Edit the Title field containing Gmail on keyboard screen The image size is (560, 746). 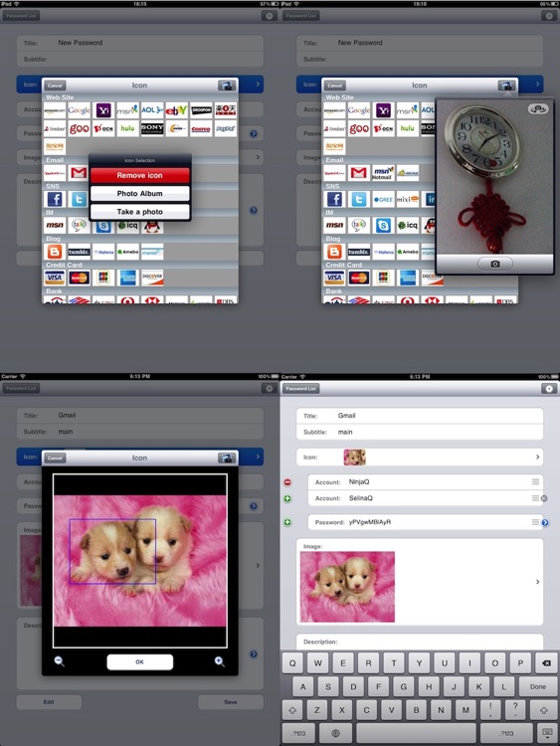419,416
